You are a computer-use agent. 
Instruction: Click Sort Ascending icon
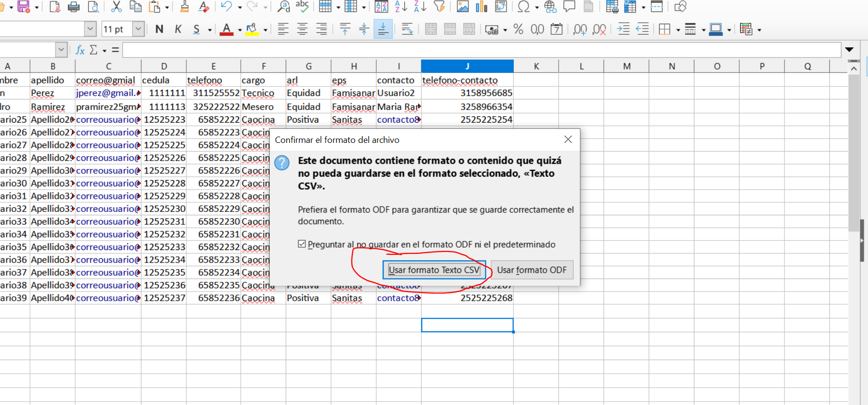(401, 7)
